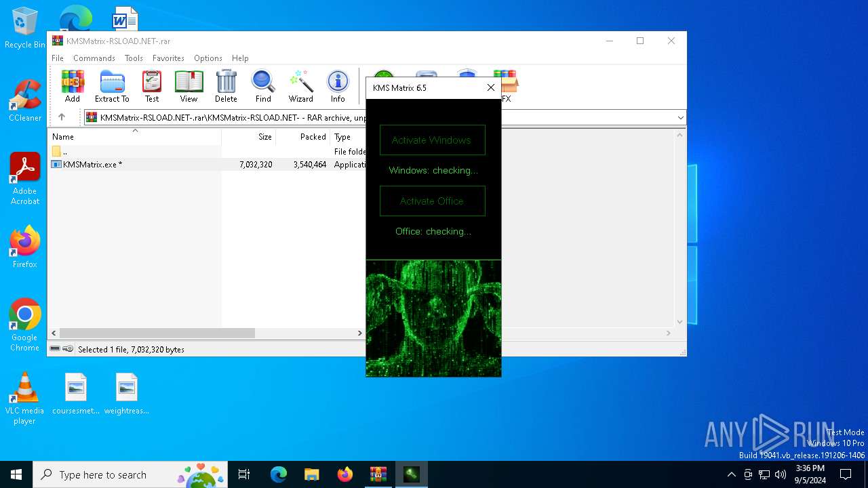Click the Matrix image in KMS Matrix
This screenshot has height=488, width=868.
point(433,319)
